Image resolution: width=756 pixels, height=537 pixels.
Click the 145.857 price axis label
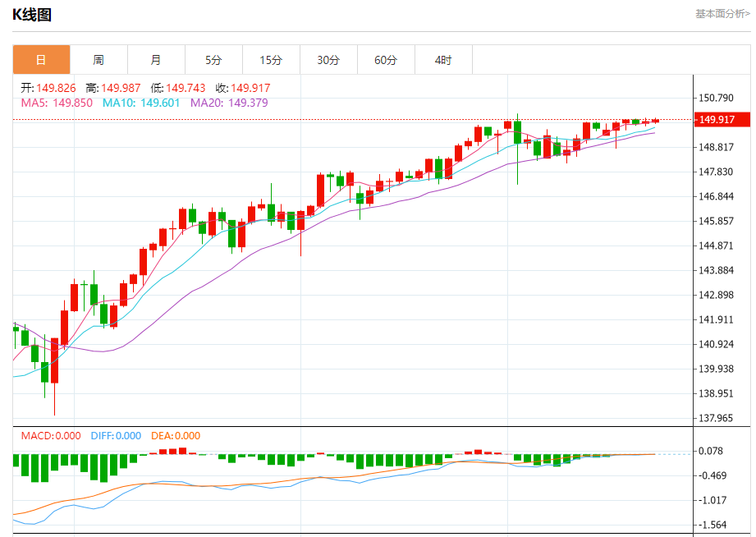[x=716, y=221]
